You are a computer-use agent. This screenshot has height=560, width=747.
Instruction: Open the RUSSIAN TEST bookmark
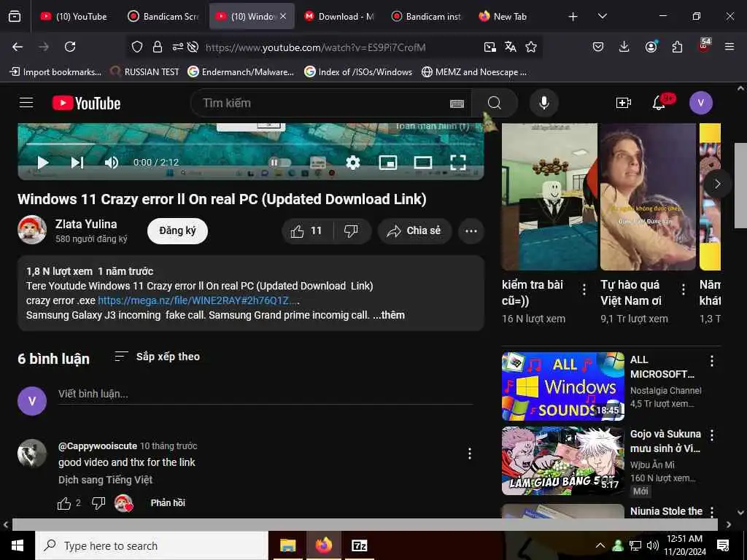(x=145, y=72)
